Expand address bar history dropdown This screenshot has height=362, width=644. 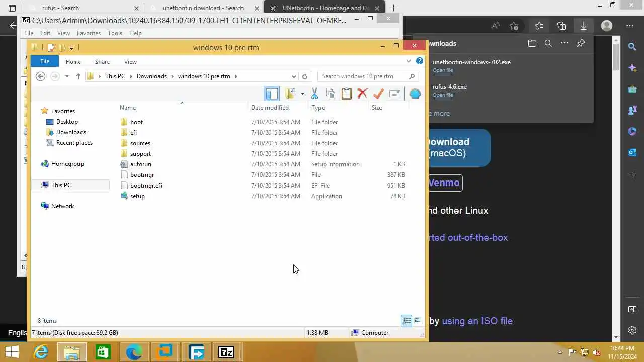294,76
